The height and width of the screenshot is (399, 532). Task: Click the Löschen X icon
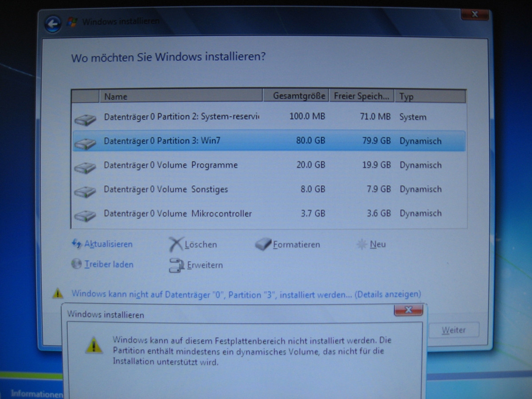click(176, 244)
